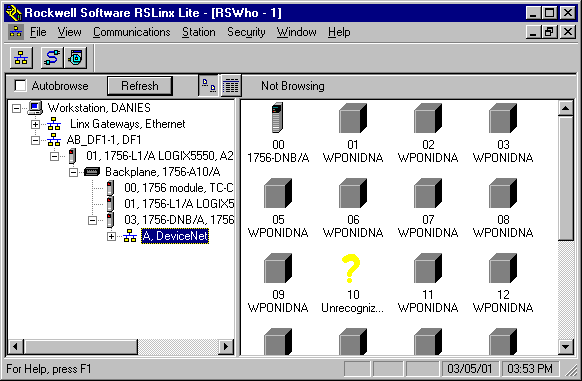Screen dimensions: 582x381
Task: Open the Station menu
Action: (199, 32)
